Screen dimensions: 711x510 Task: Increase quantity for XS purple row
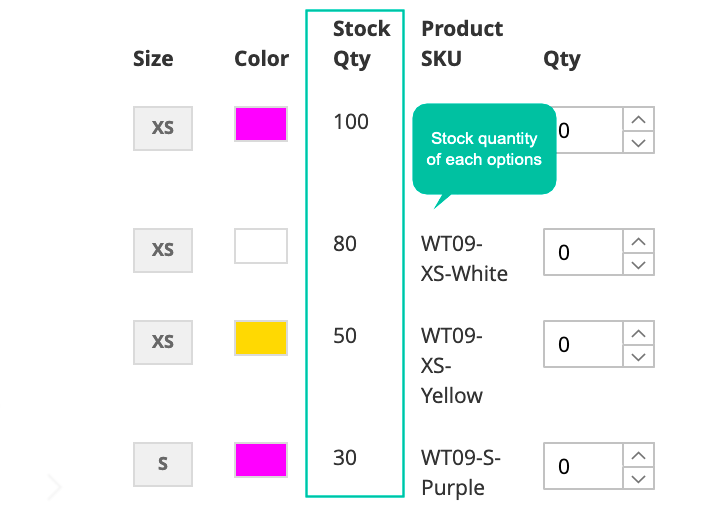click(x=638, y=120)
